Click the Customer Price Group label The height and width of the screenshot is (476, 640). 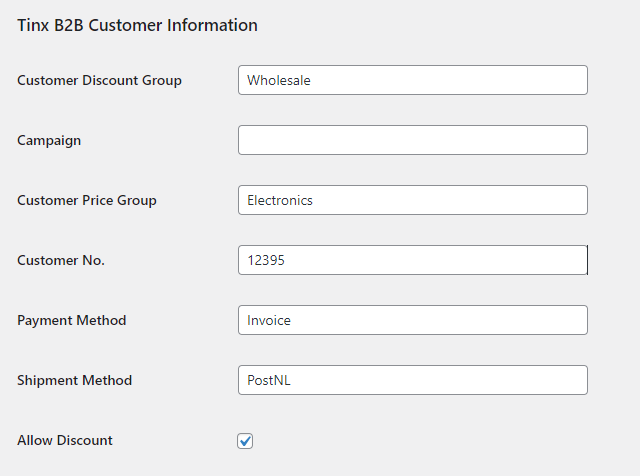coord(87,200)
